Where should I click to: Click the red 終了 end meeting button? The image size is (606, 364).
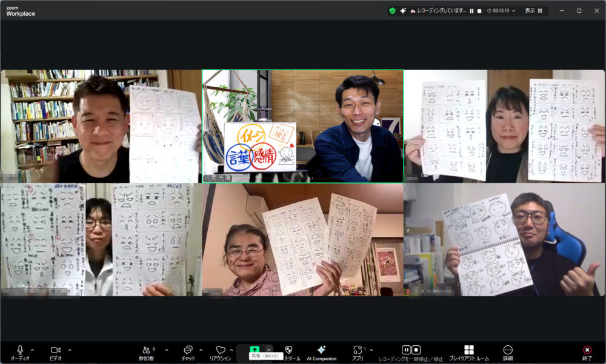pyautogui.click(x=587, y=350)
